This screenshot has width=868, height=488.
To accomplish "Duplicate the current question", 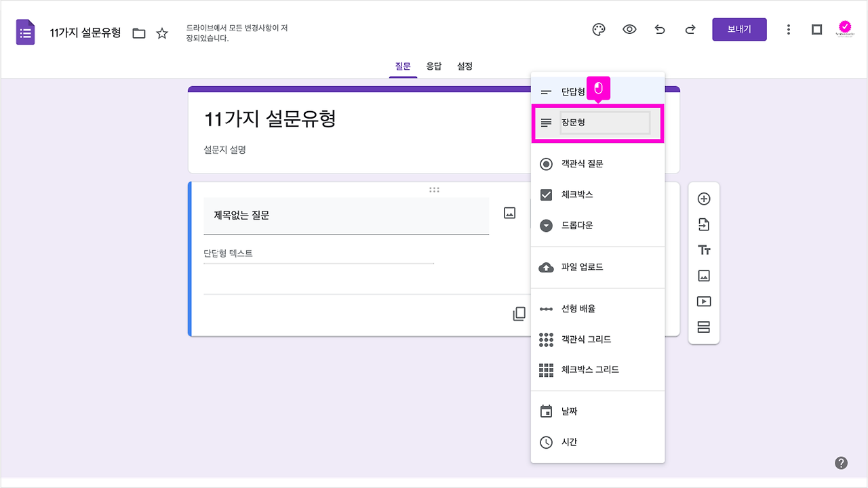I will click(x=519, y=314).
